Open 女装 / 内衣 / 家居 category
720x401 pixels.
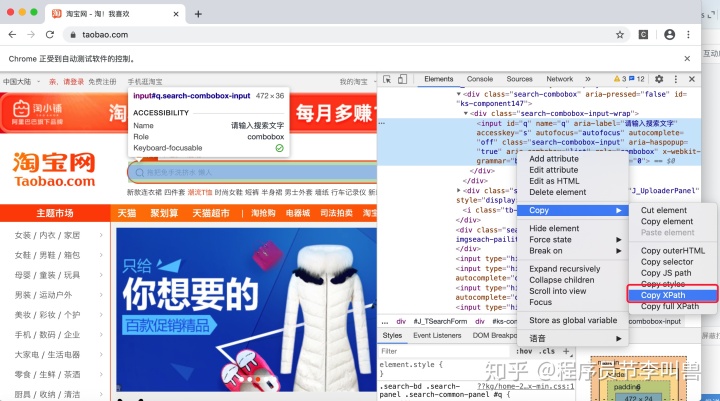click(47, 235)
